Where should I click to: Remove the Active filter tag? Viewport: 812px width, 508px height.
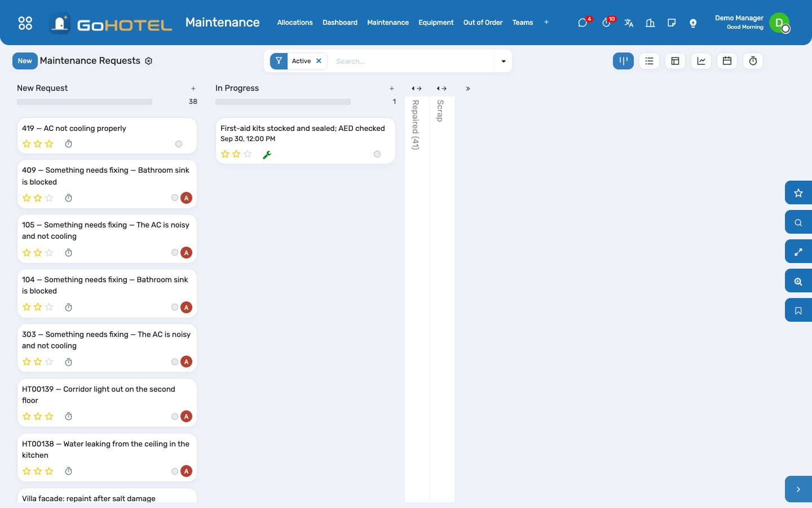(x=319, y=61)
